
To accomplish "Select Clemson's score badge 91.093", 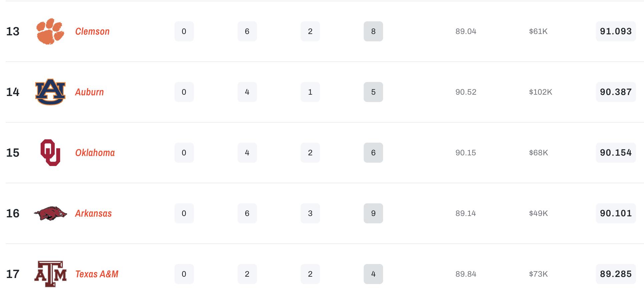I will (616, 31).
